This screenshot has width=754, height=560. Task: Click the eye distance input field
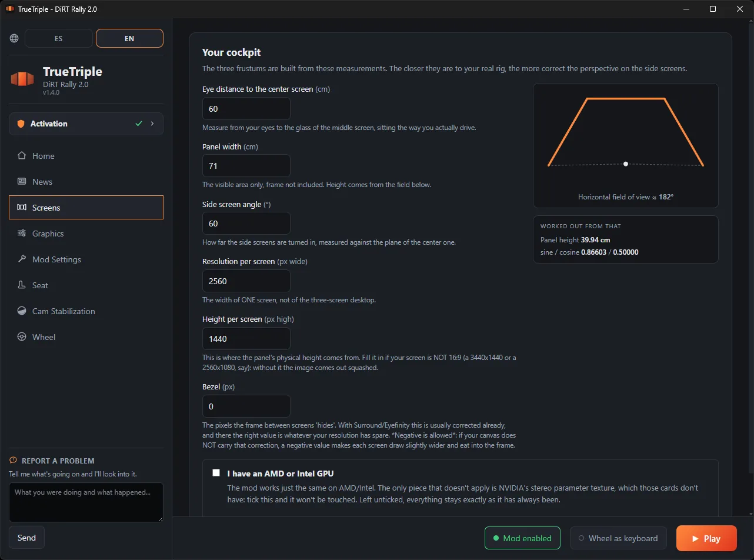246,109
